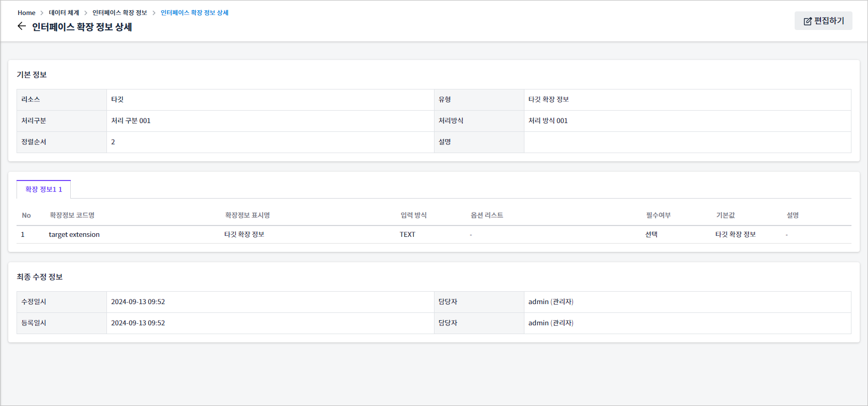Click the 처리 방식 001 value

[x=548, y=121]
